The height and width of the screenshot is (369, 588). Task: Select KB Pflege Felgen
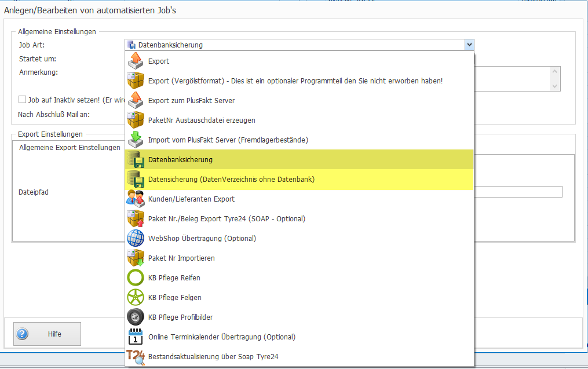coord(300,297)
